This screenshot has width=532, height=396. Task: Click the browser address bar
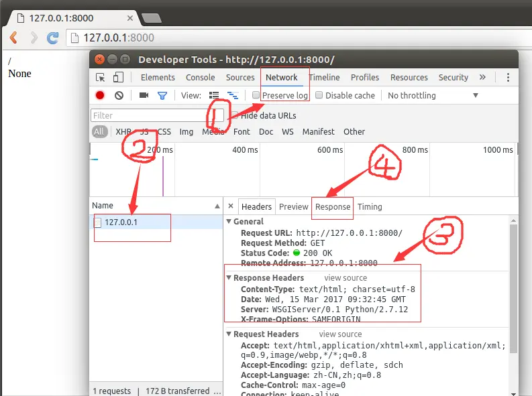pyautogui.click(x=299, y=38)
